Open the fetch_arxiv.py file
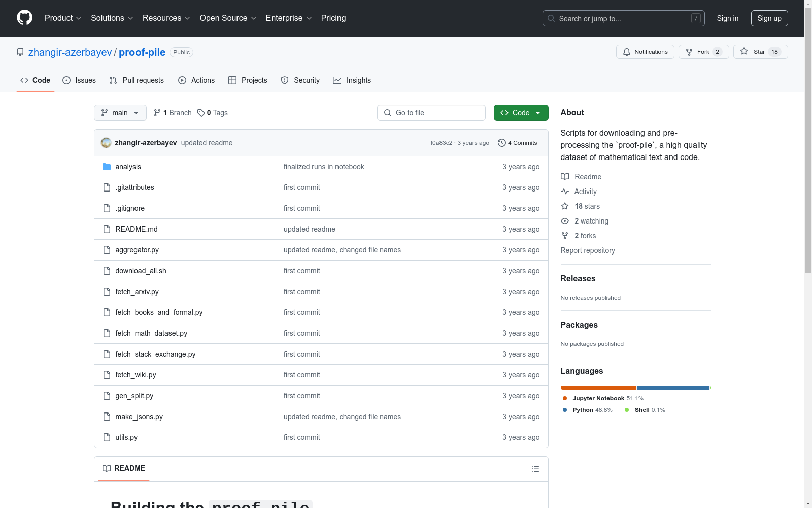 coord(137,292)
